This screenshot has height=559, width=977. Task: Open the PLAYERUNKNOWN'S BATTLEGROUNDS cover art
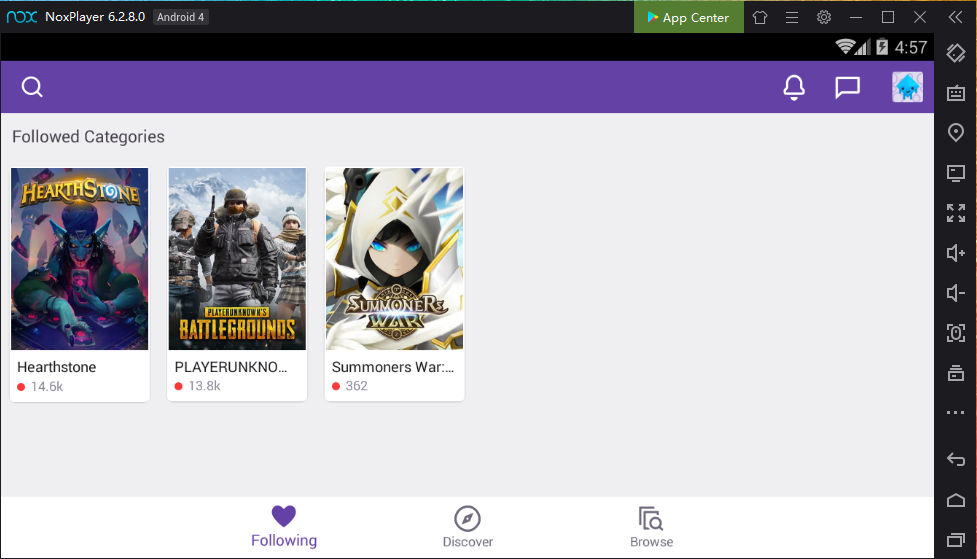click(237, 259)
